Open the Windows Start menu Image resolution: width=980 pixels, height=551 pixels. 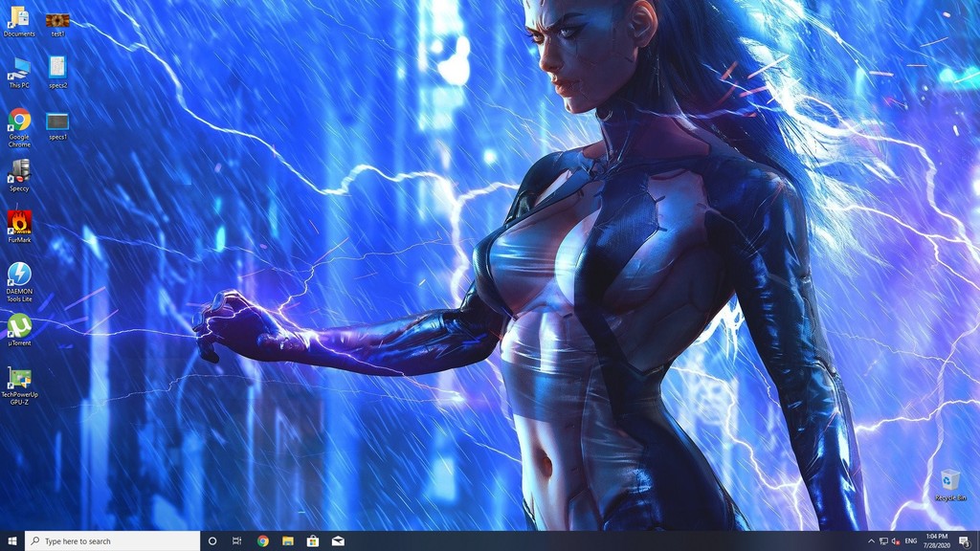click(11, 541)
